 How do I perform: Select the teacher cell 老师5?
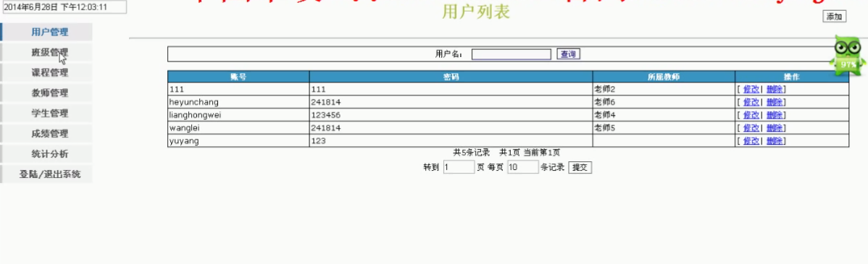tap(664, 127)
